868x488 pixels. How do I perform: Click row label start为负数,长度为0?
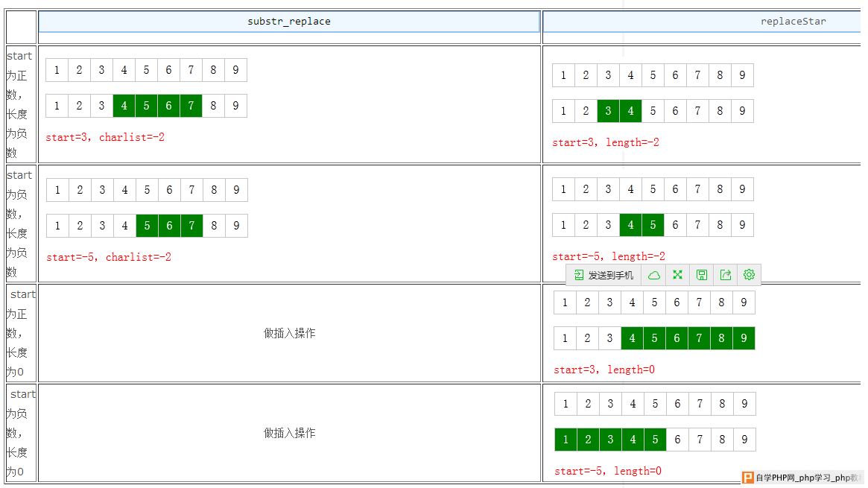20,433
